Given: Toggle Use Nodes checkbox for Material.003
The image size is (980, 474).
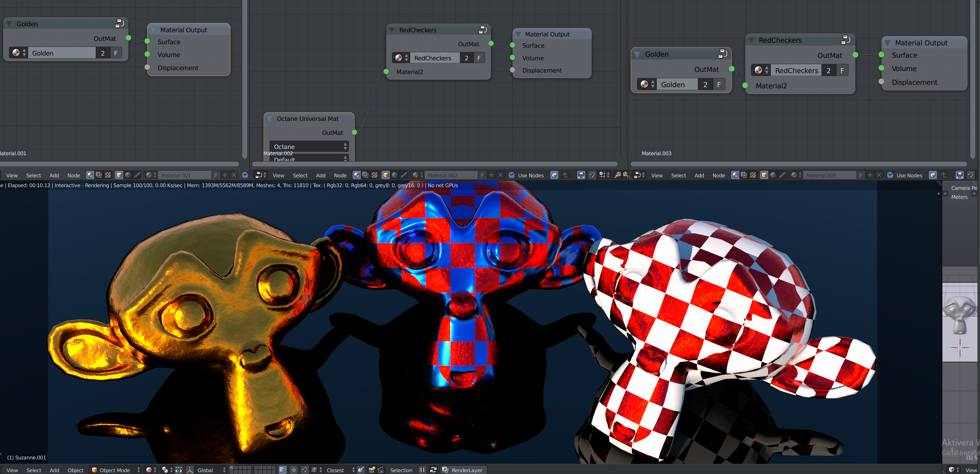Looking at the screenshot, I should 890,175.
